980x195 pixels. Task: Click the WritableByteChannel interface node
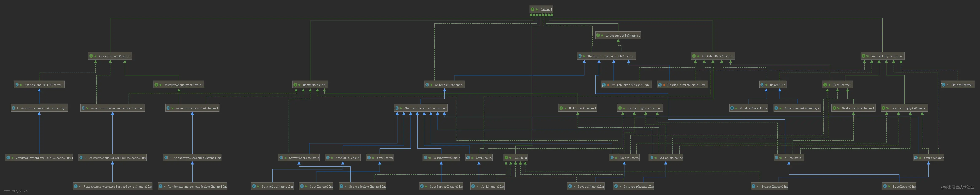coord(712,56)
